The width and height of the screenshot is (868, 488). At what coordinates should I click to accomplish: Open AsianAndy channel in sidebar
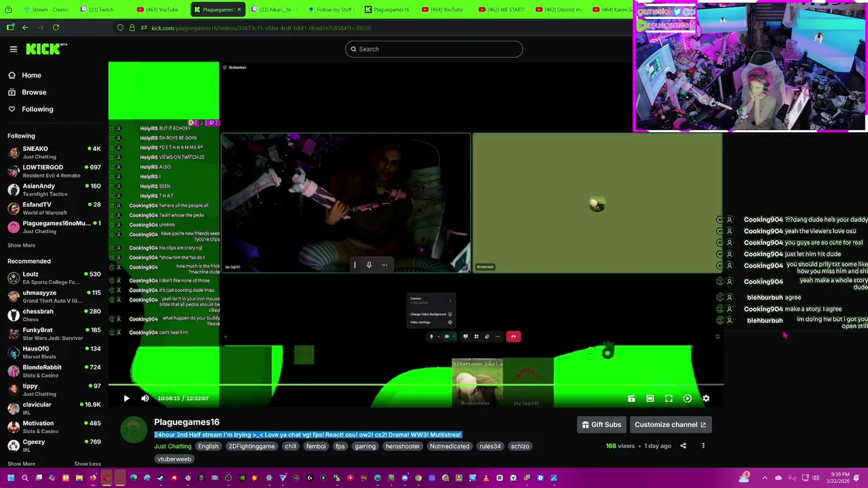tap(54, 190)
